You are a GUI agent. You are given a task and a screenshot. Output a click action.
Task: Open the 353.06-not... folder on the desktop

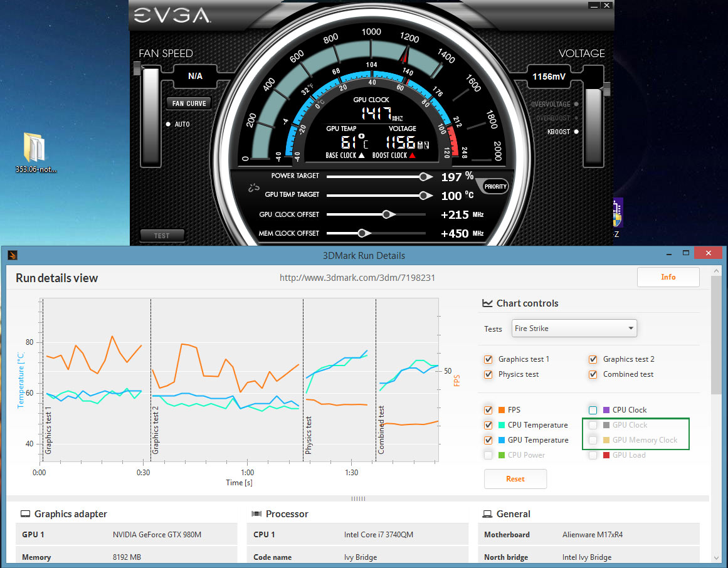tap(35, 153)
